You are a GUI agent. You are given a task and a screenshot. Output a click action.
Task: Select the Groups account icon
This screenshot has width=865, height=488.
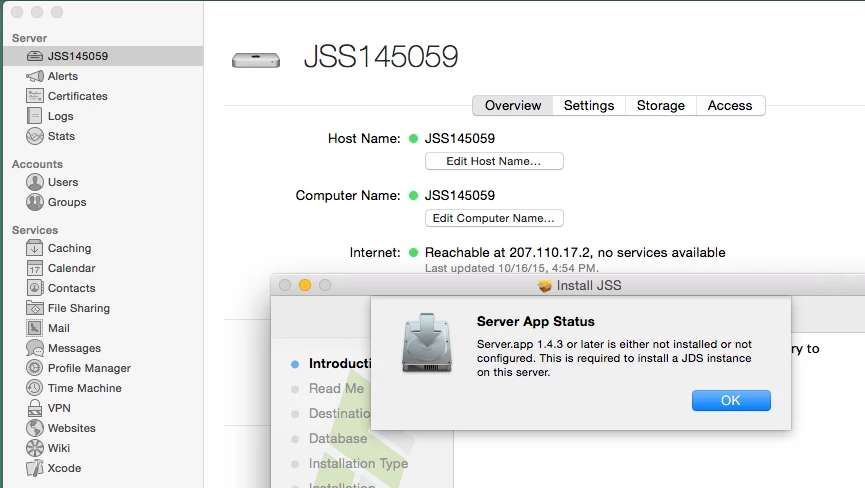[34, 202]
